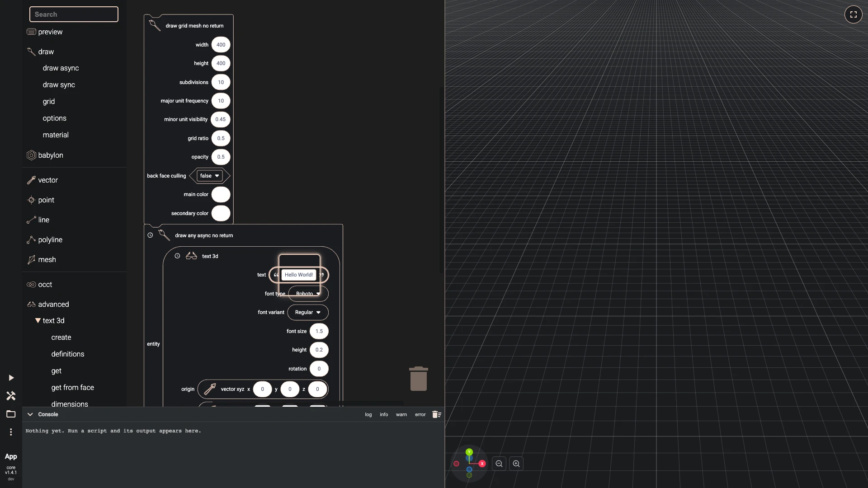This screenshot has height=488, width=868.
Task: Click the red X axis on the gizmo
Action: point(482,464)
